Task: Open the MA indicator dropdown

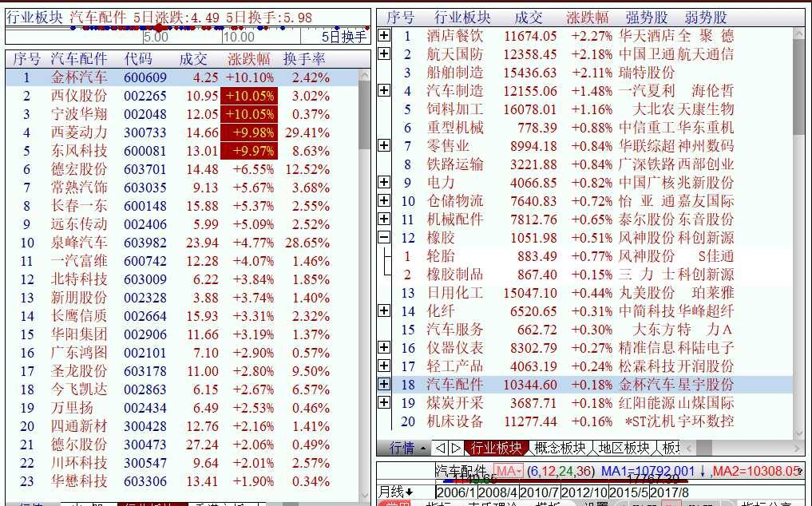Action: pyautogui.click(x=508, y=472)
